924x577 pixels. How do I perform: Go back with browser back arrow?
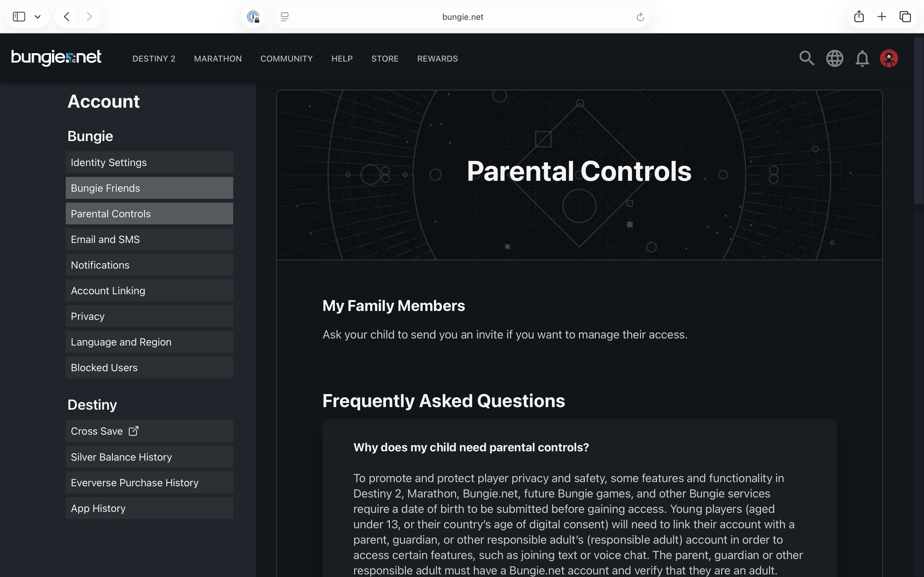coord(66,16)
